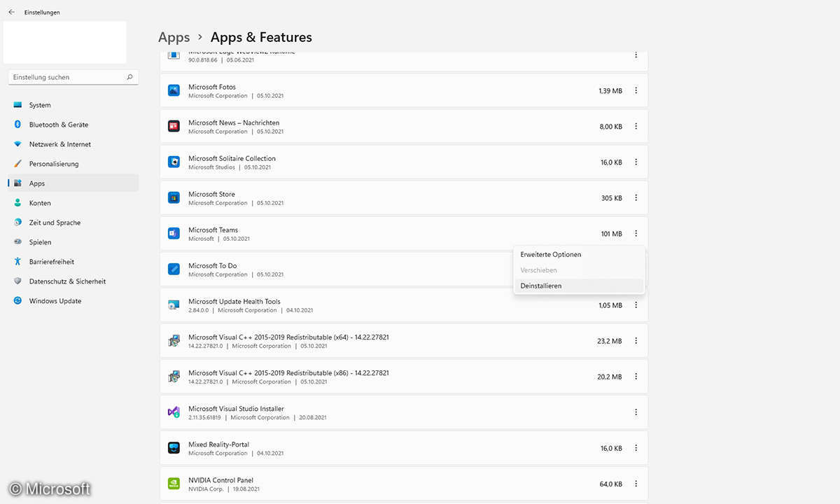The width and height of the screenshot is (840, 504).
Task: Open Zeit und Sprache settings
Action: pyautogui.click(x=73, y=223)
